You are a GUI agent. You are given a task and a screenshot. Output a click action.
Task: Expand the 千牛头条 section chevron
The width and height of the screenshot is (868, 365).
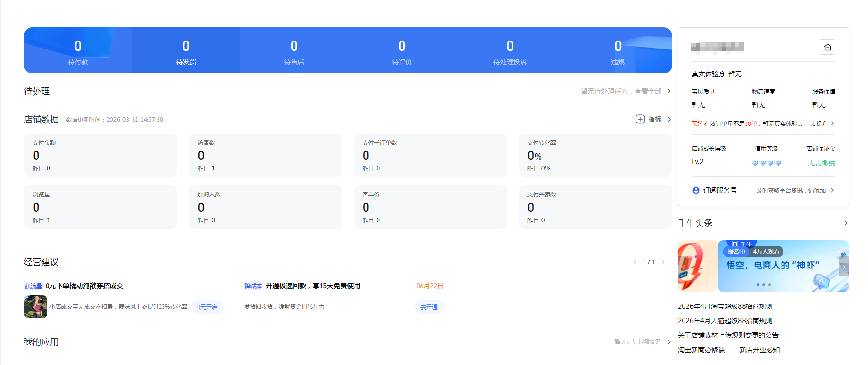coord(846,223)
